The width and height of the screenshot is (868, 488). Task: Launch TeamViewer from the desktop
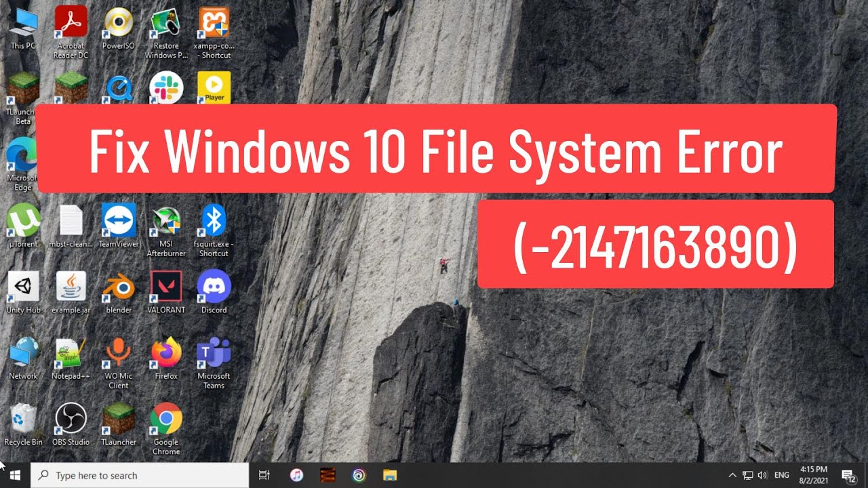[x=119, y=226]
